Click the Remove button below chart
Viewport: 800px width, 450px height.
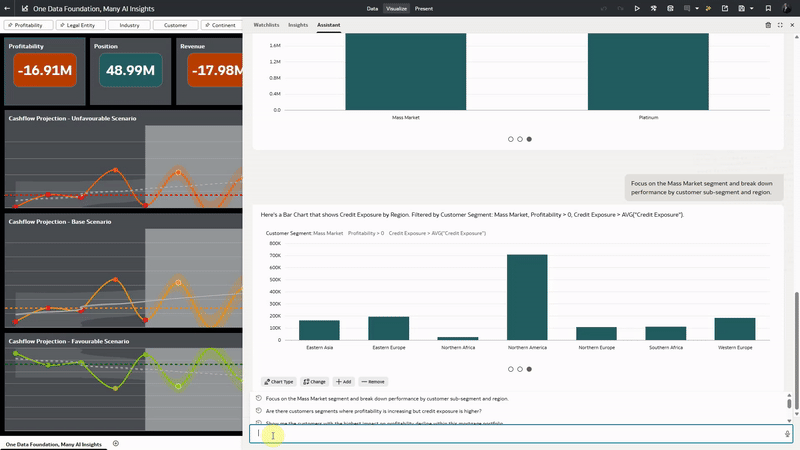373,382
